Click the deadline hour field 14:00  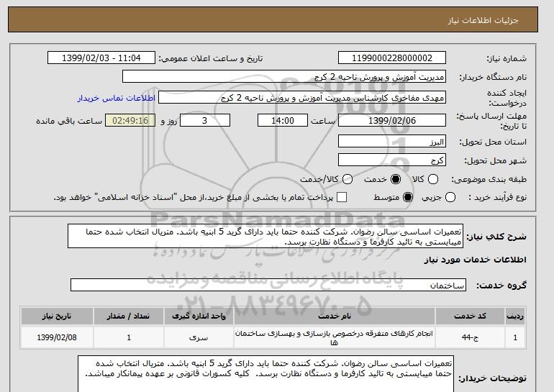283,120
